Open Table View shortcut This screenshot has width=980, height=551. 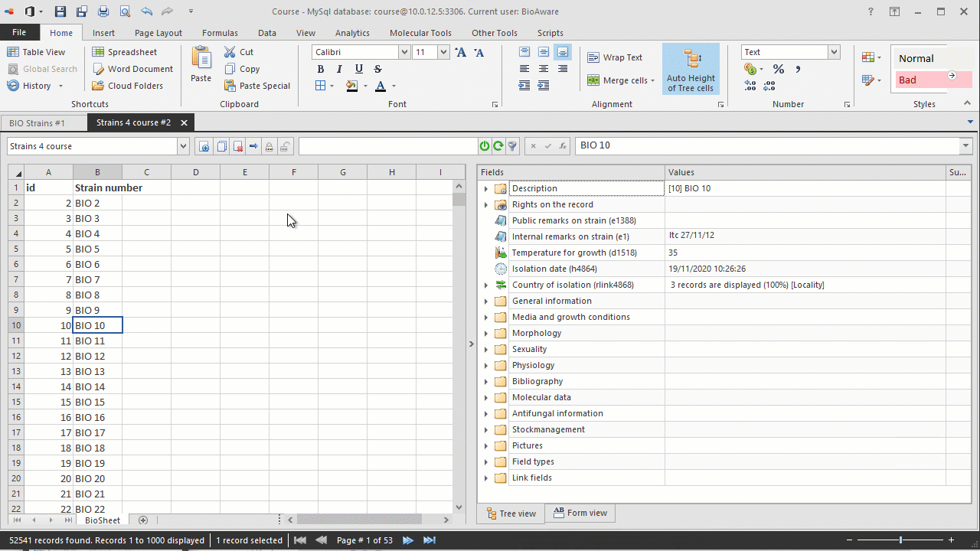[36, 52]
